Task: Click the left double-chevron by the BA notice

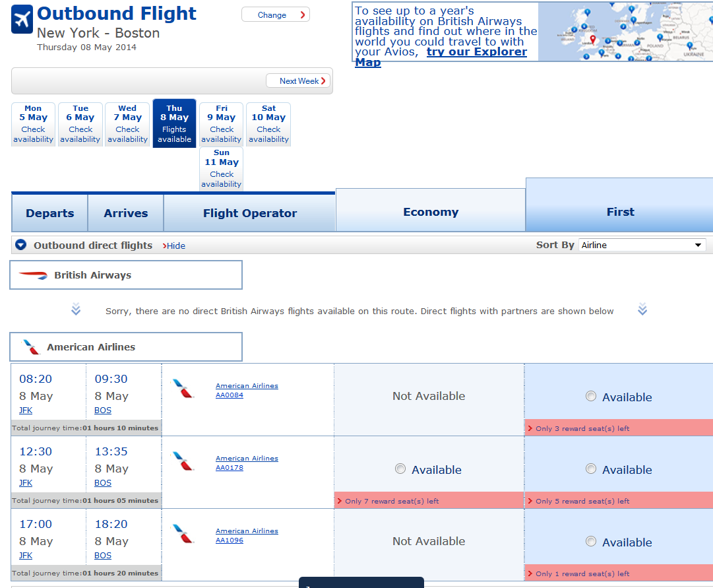Action: tap(76, 309)
